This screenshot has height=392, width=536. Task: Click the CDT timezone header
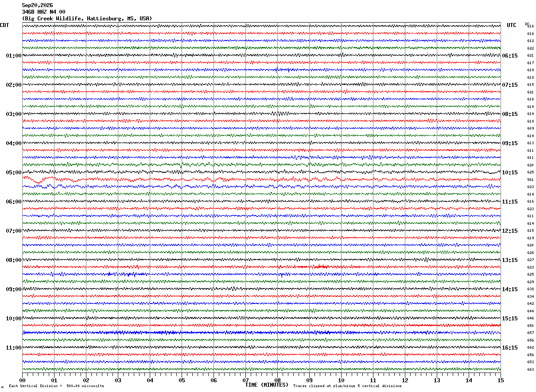(x=4, y=25)
